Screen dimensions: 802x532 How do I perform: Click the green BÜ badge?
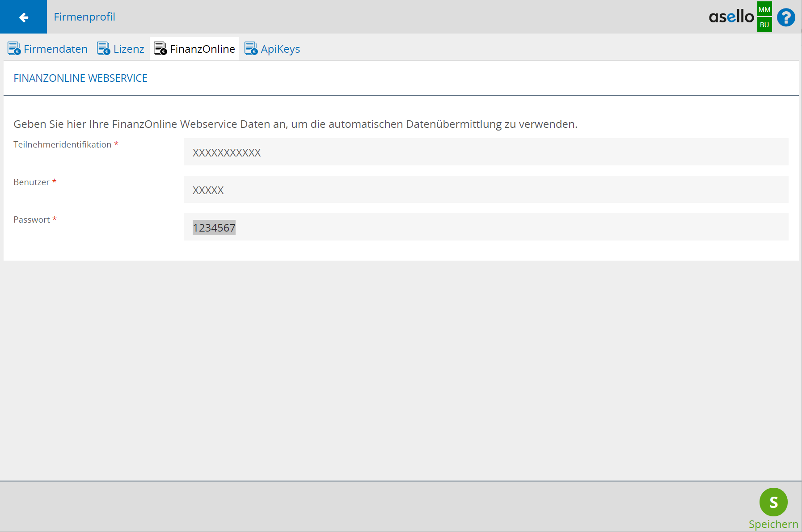pos(764,25)
